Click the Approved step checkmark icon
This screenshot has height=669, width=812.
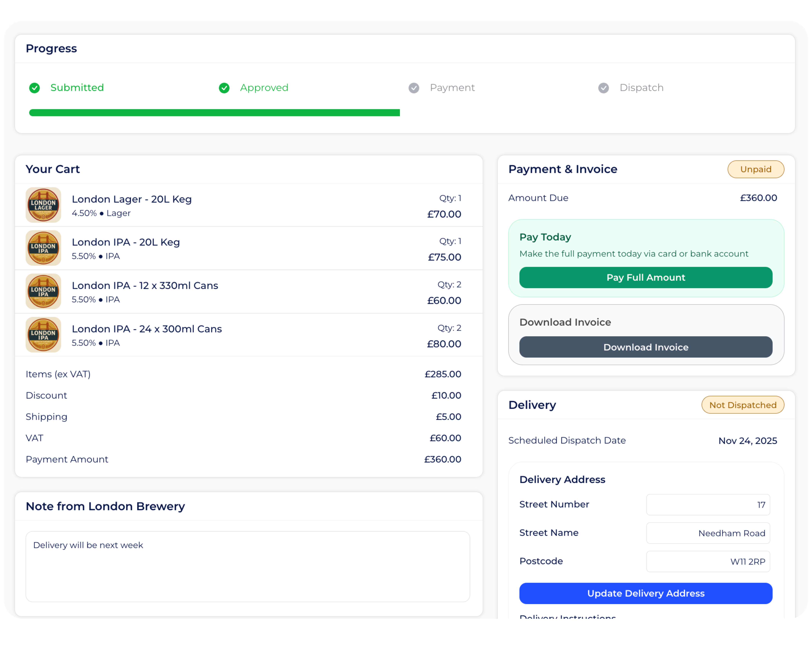224,88
